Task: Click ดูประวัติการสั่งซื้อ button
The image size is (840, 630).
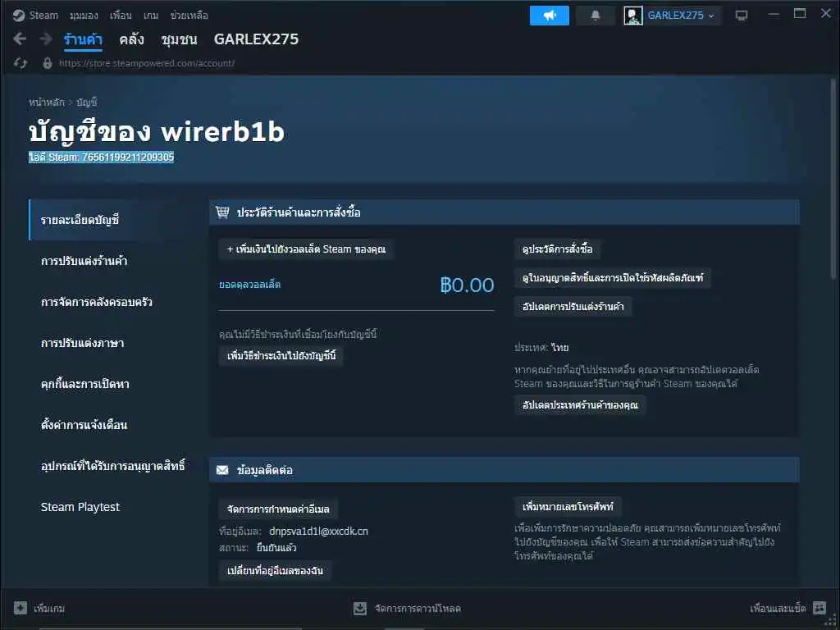Action: coord(557,249)
